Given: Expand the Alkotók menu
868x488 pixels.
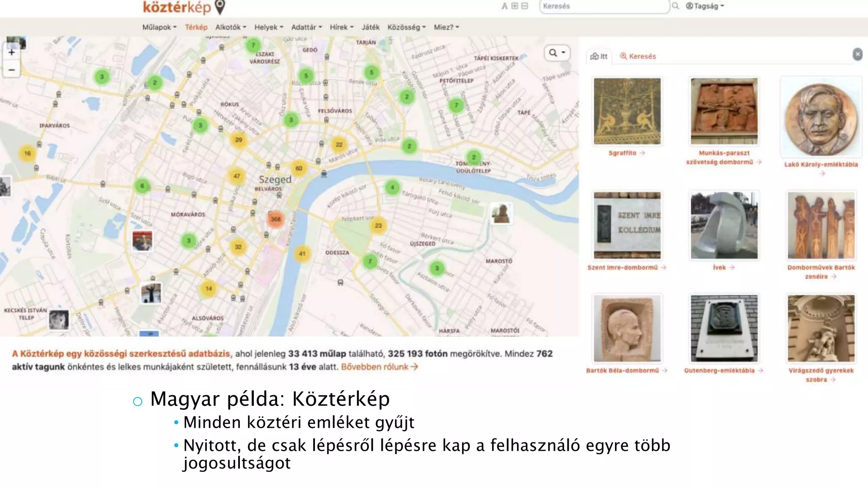Looking at the screenshot, I should tap(231, 27).
